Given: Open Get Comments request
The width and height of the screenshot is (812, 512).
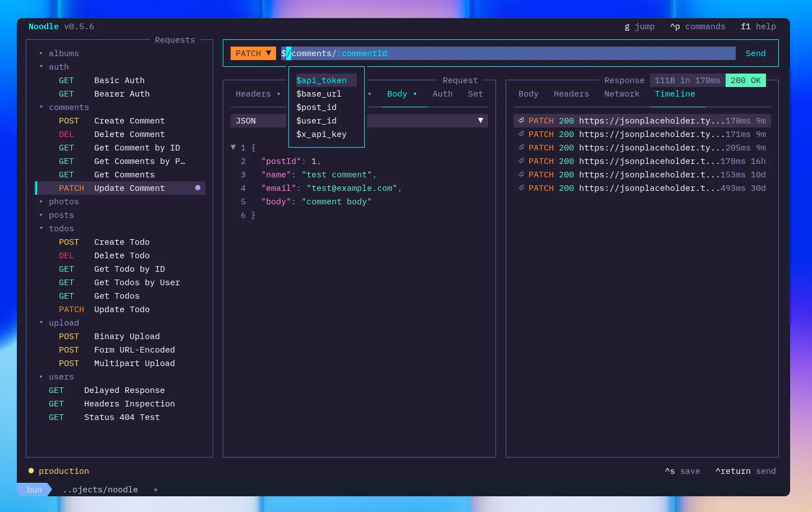Looking at the screenshot, I should click(121, 175).
